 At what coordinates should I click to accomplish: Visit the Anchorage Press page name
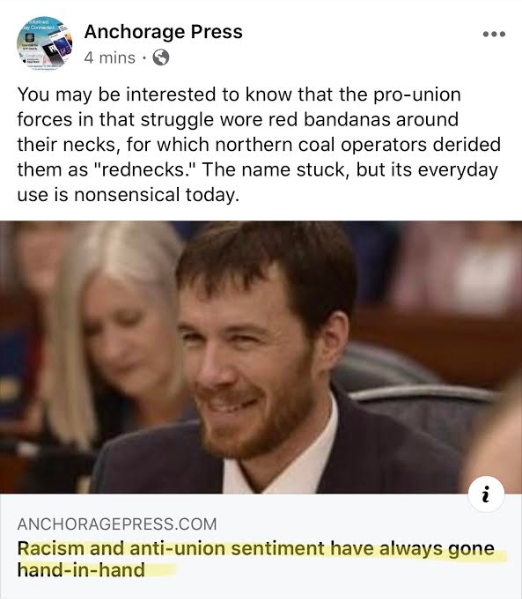pos(163,31)
